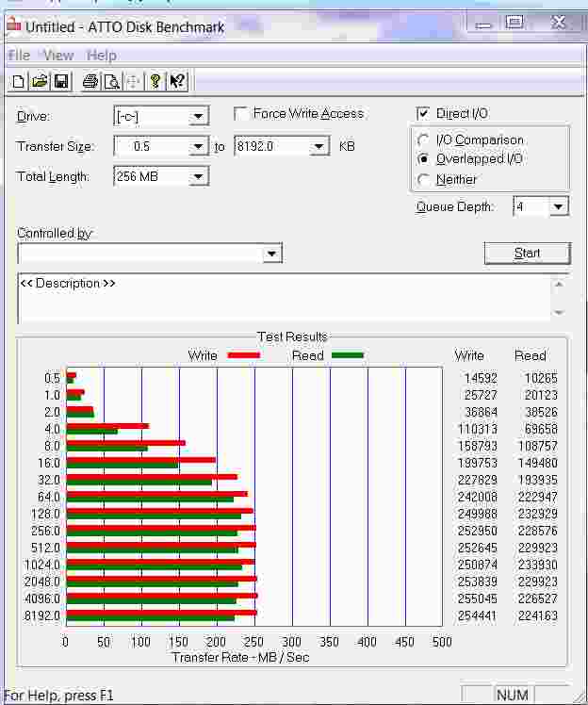Screen dimensions: 588x705
Task: Open Total Length 256 MB dropdown
Action: coord(198,176)
